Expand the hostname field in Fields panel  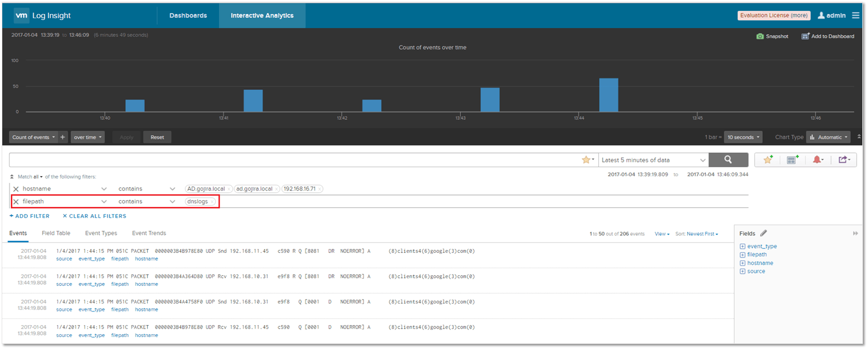pos(742,263)
